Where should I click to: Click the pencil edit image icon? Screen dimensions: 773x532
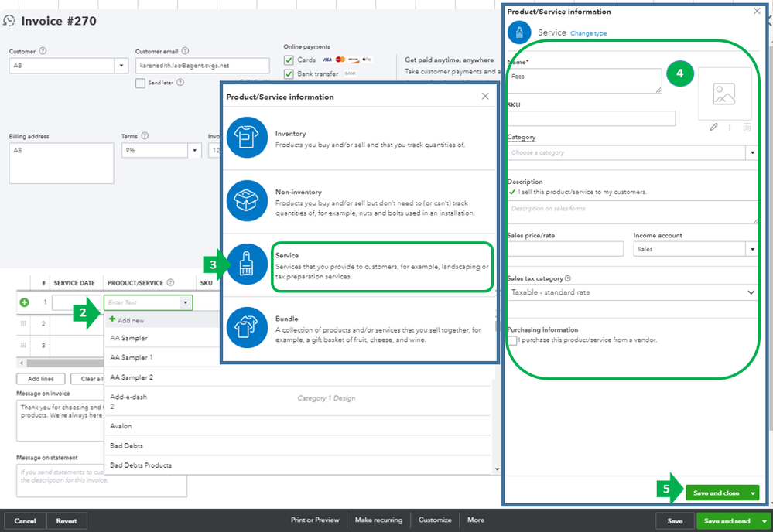pos(714,127)
